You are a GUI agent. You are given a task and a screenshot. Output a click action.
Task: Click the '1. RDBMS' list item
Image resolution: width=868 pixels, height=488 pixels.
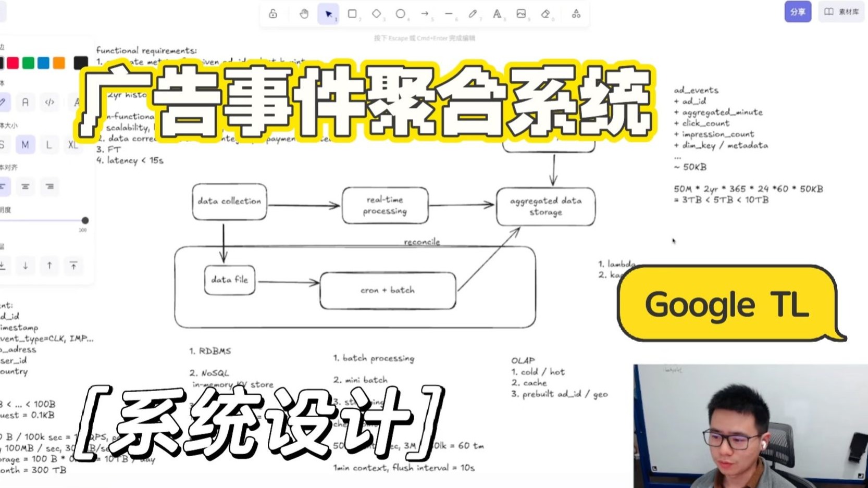pos(210,351)
